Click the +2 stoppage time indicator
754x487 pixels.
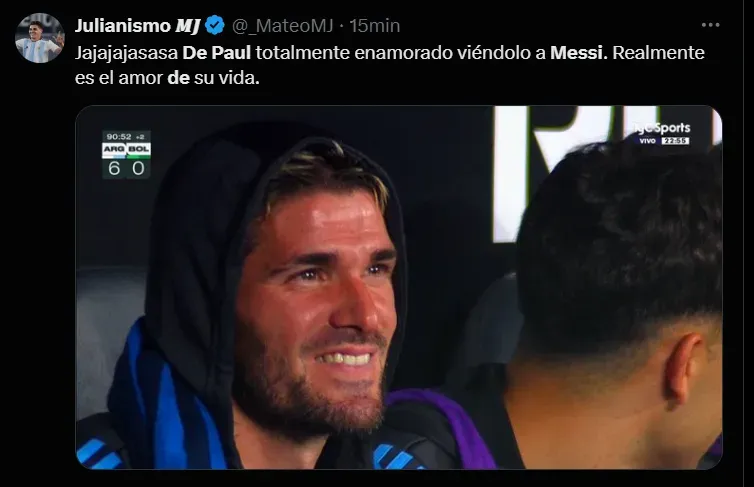click(x=140, y=137)
